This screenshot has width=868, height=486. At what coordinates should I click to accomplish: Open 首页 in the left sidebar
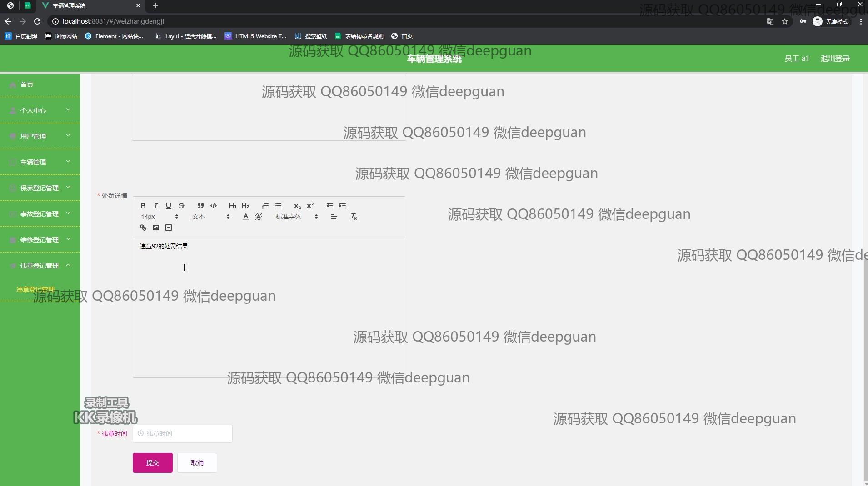27,84
